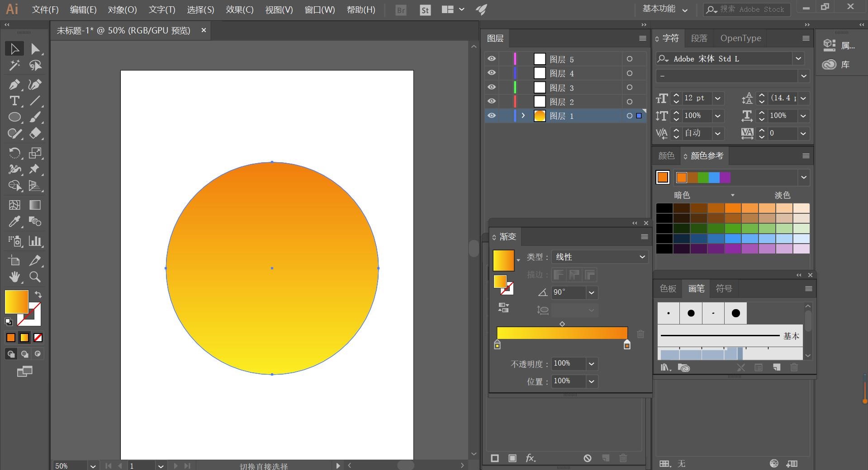The width and height of the screenshot is (868, 470).
Task: Select the Eyedropper tool
Action: [x=14, y=221]
